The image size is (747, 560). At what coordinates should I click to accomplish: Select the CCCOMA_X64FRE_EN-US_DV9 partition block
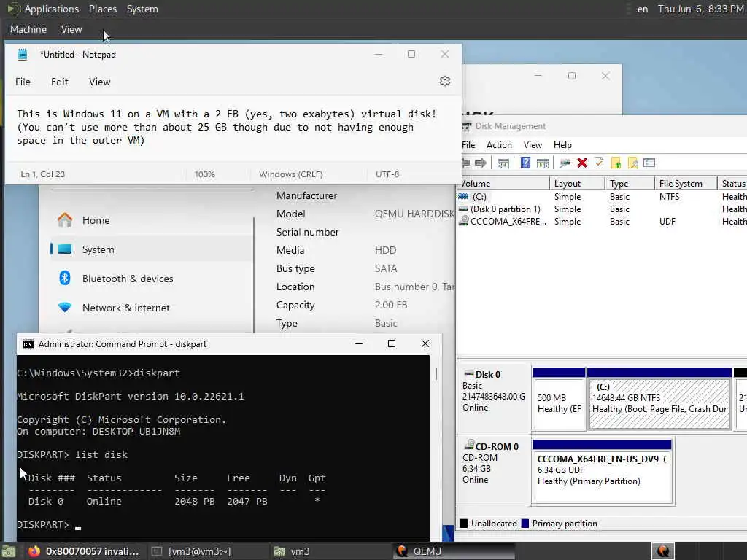pos(602,470)
